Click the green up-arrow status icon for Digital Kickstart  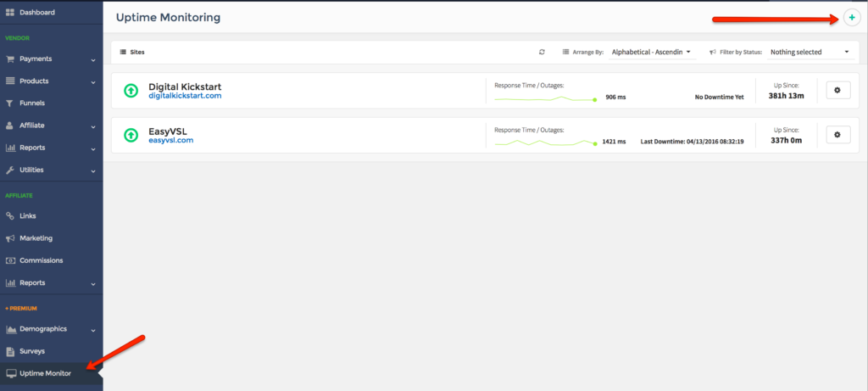click(131, 90)
